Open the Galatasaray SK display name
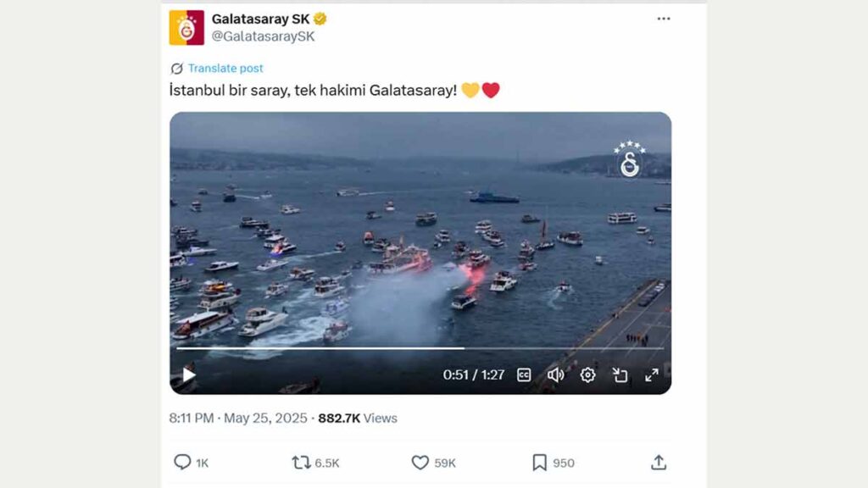 [x=261, y=19]
